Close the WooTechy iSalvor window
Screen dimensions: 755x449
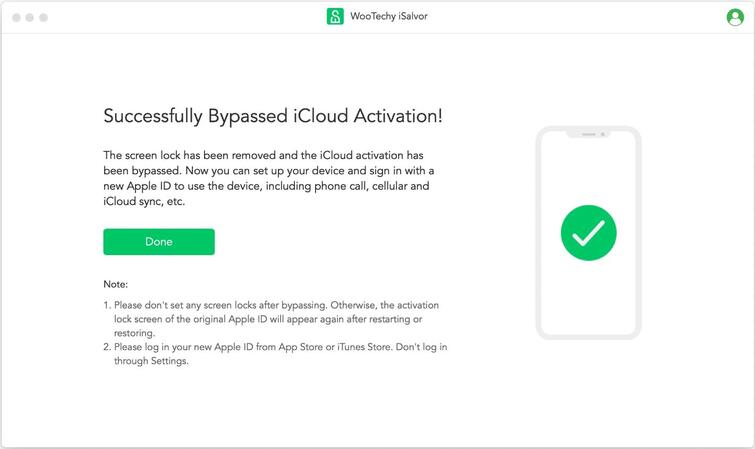tap(16, 18)
